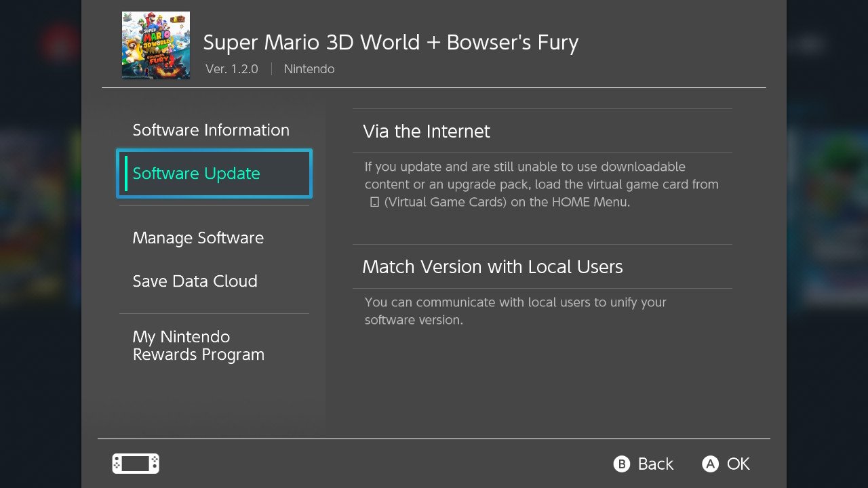
Task: Select Software Update in the sidebar
Action: coord(214,174)
